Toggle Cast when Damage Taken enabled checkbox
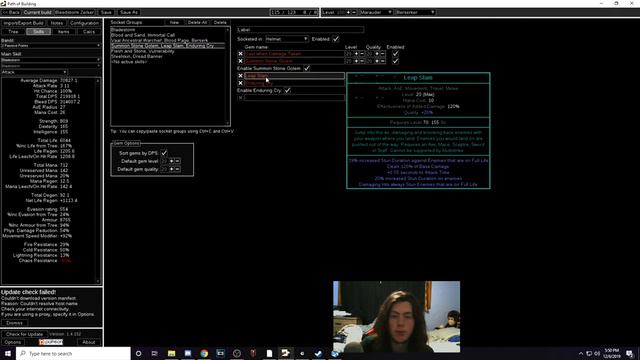 point(395,53)
